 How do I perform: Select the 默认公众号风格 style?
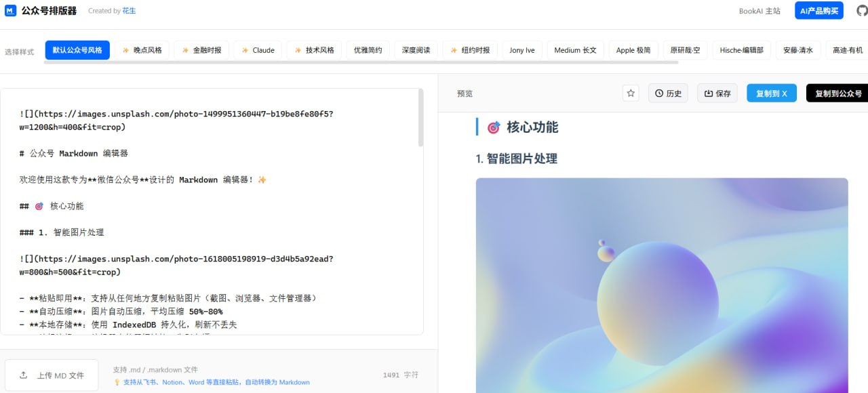[77, 50]
